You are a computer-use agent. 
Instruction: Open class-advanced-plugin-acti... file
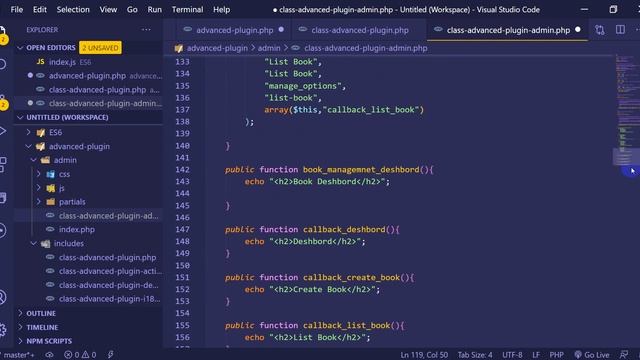point(89,271)
